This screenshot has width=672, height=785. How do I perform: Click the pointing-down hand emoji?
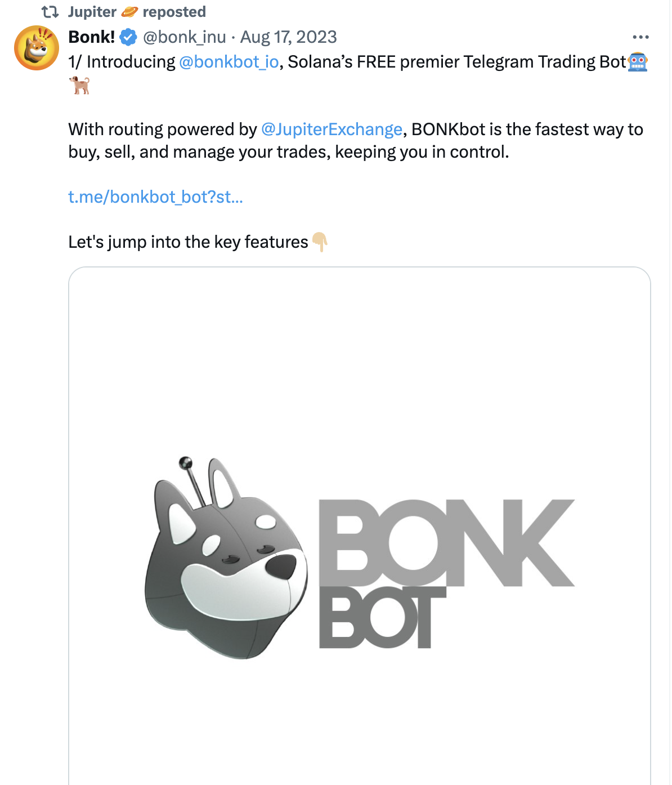pyautogui.click(x=320, y=242)
